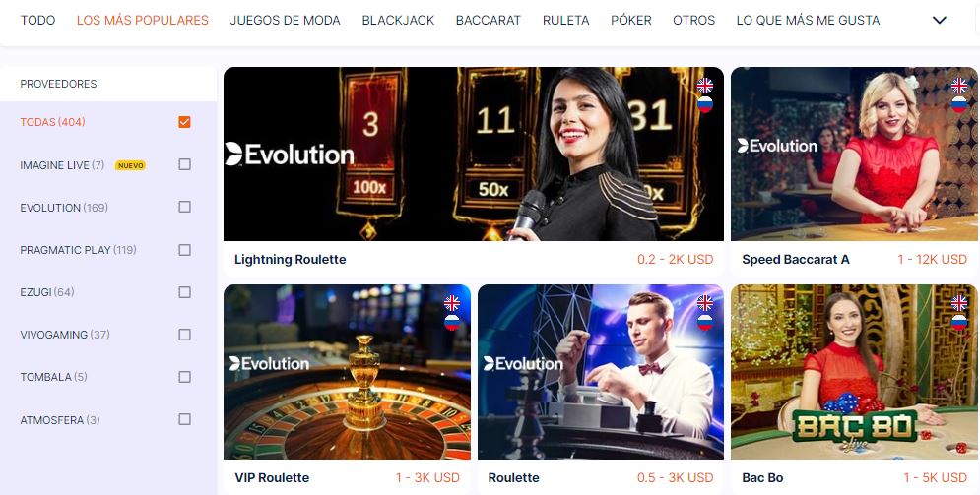
Task: Select LO QUE MÁS ME GUSTA tab
Action: click(808, 20)
